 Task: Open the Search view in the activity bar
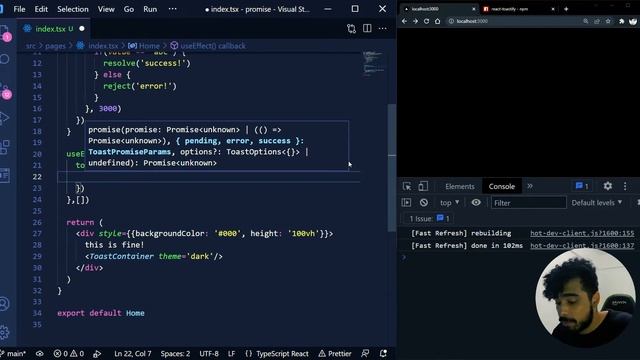pos(5,59)
